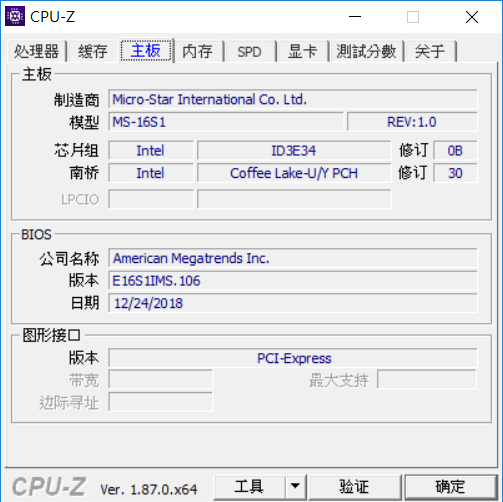The image size is (503, 502).
Task: Click the manufacturer field Micro-Star International
Action: pyautogui.click(x=293, y=99)
